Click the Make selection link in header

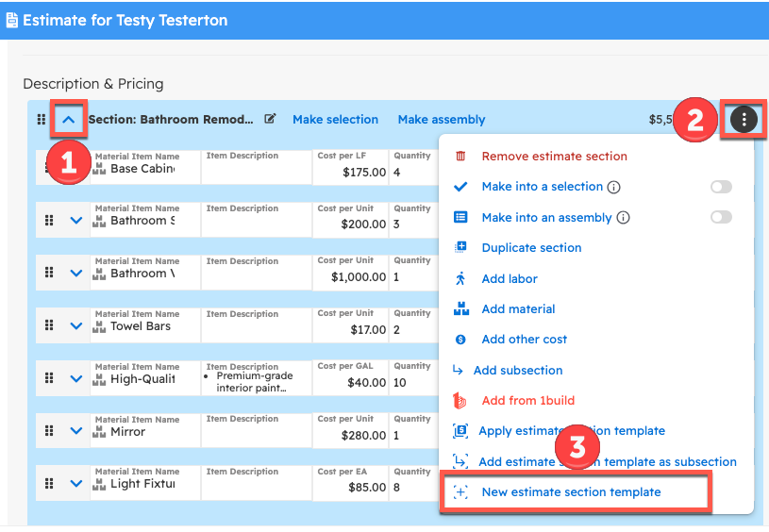click(335, 120)
